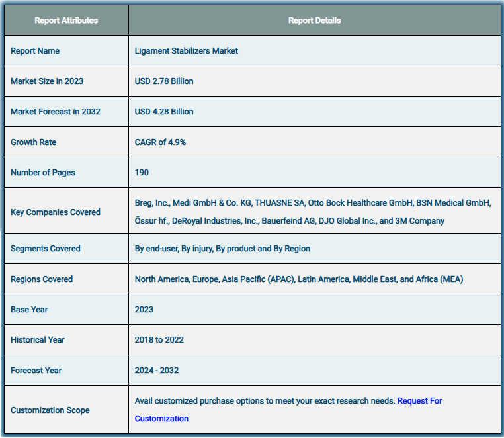Image resolution: width=504 pixels, height=438 pixels.
Task: Open the Request For Customization link
Action: click(419, 401)
